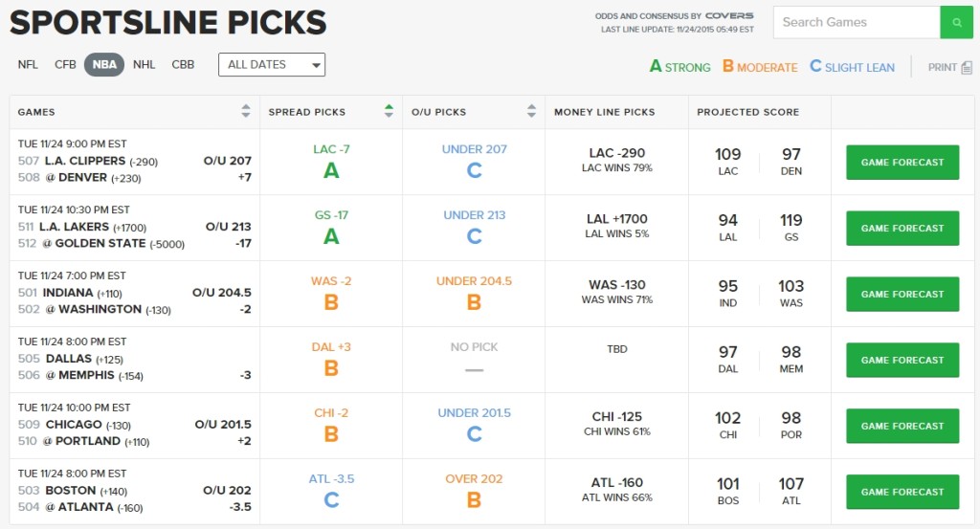Click the Strong rating legend label

(680, 67)
